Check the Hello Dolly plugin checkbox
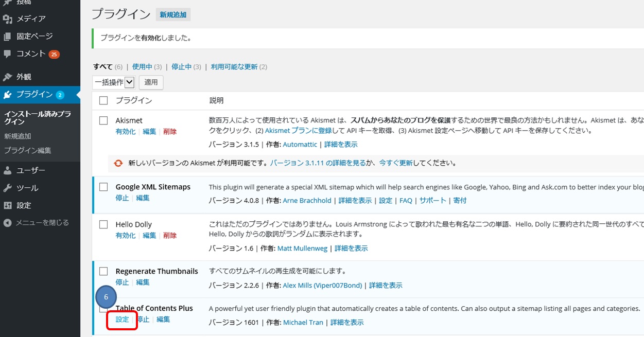Viewport: 644px width, 337px height. tap(103, 223)
